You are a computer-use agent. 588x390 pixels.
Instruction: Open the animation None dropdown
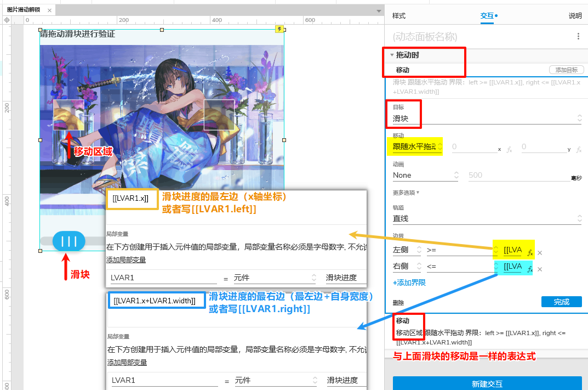point(425,176)
